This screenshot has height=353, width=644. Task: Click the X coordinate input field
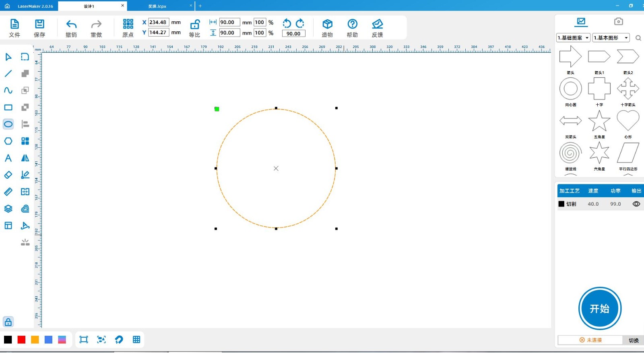point(158,23)
